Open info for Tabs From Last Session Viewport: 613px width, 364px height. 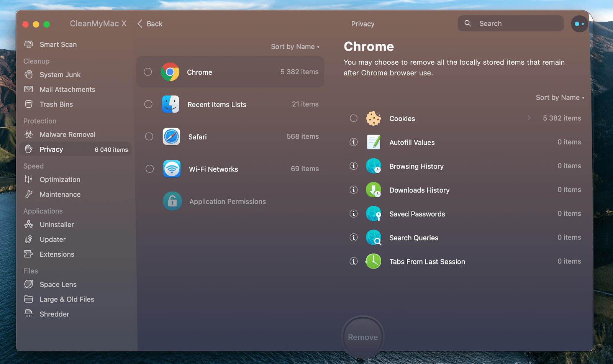pyautogui.click(x=354, y=261)
